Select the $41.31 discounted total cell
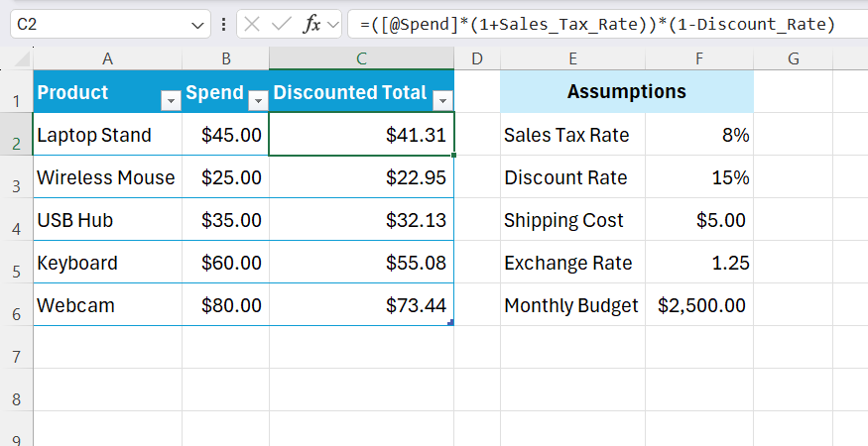Image resolution: width=868 pixels, height=446 pixels. [x=361, y=135]
